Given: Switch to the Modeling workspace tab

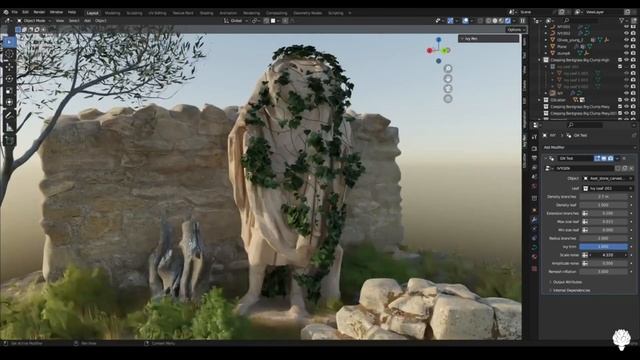Looking at the screenshot, I should coord(113,13).
